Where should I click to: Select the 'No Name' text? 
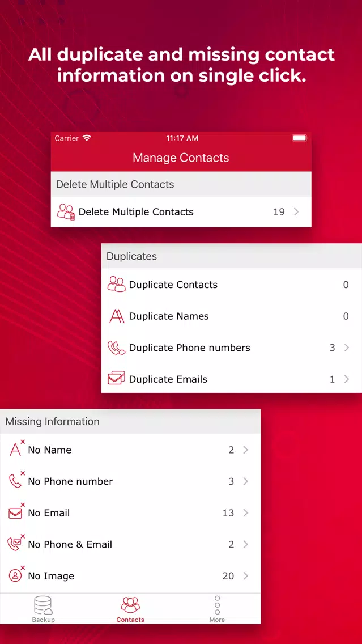pos(50,450)
